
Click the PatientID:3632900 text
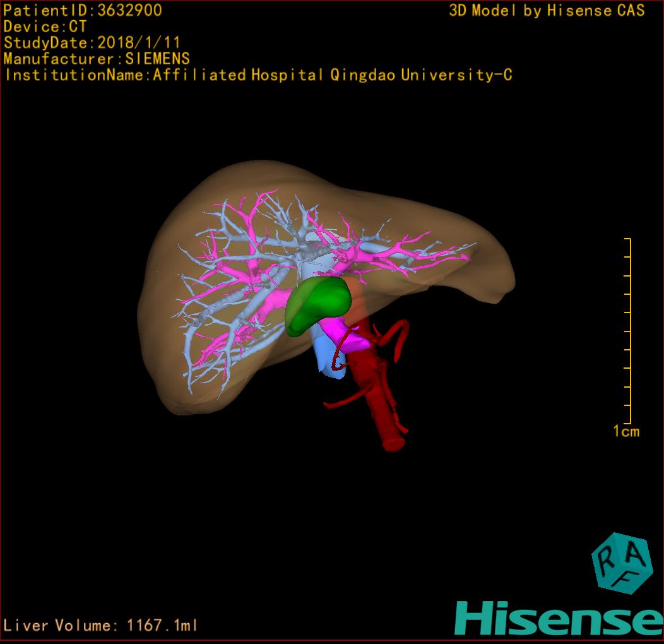click(83, 10)
